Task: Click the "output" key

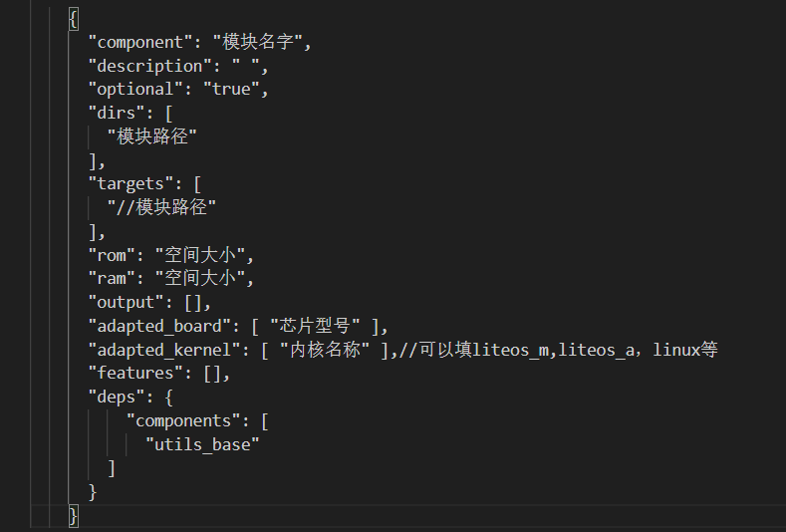Action: point(126,302)
